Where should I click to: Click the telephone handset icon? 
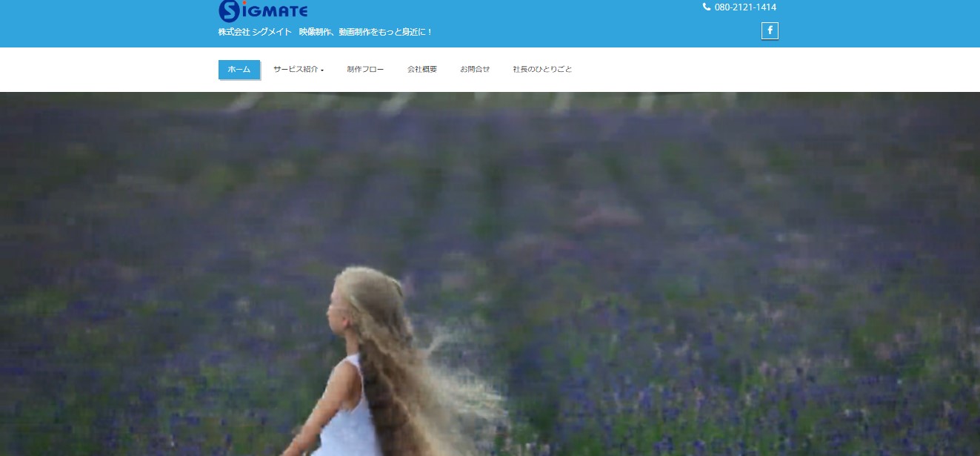point(706,7)
